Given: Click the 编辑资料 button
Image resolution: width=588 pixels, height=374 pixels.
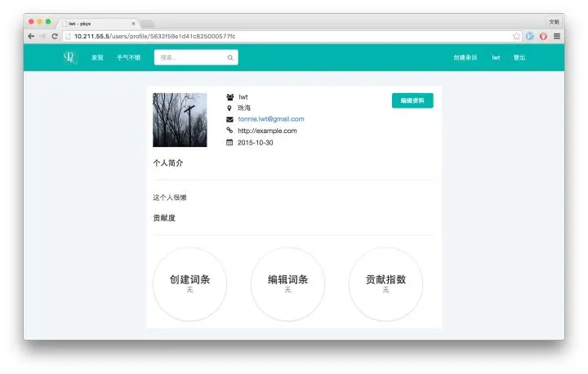Looking at the screenshot, I should tap(412, 100).
